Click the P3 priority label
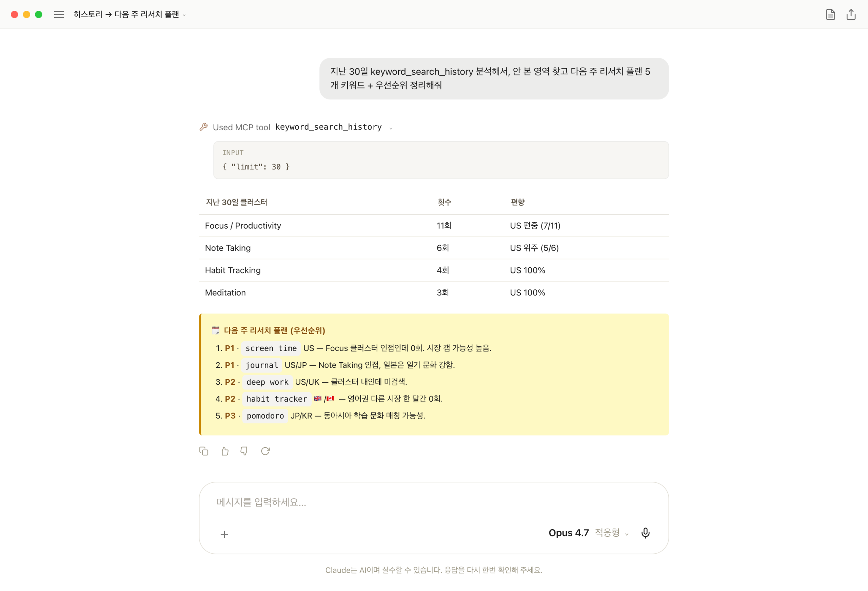 (x=230, y=416)
